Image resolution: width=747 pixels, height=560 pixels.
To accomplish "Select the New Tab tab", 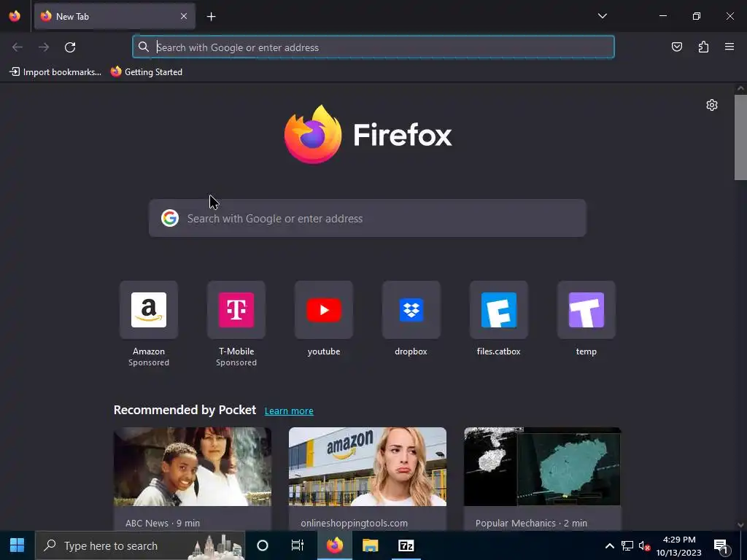I will coord(115,16).
